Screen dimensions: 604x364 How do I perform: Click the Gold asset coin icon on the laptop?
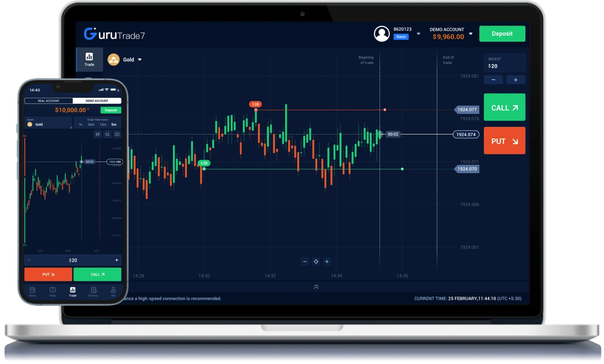[x=113, y=59]
